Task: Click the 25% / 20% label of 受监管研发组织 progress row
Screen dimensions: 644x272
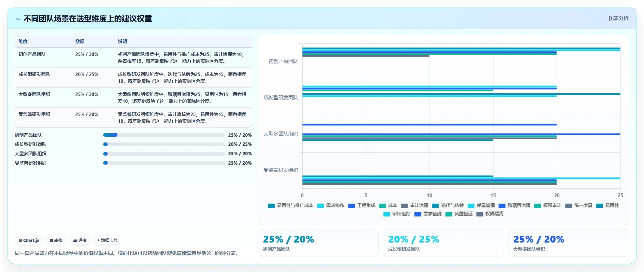Action: 240,163
